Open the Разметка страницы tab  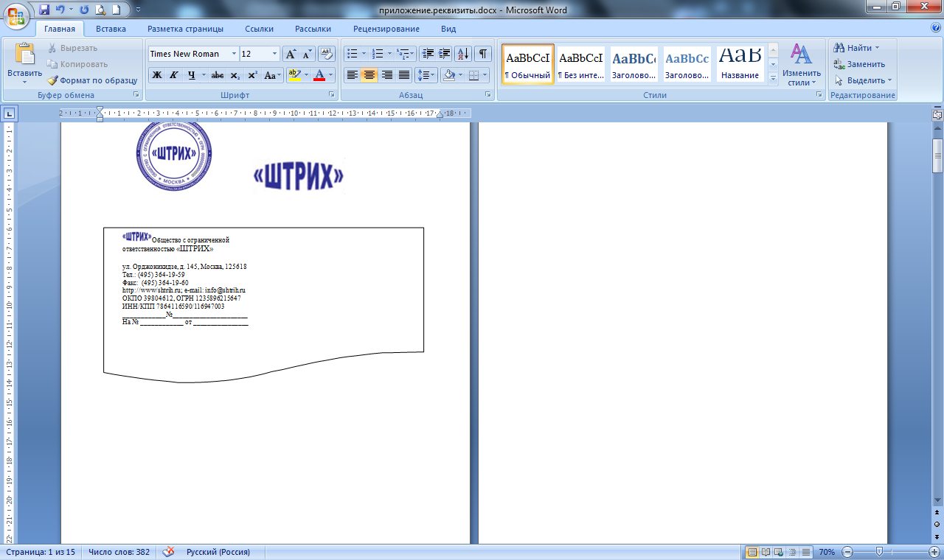[185, 29]
